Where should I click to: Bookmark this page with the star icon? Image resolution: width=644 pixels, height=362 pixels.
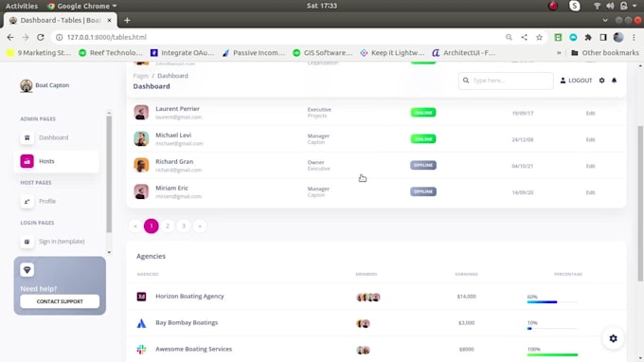pyautogui.click(x=539, y=37)
